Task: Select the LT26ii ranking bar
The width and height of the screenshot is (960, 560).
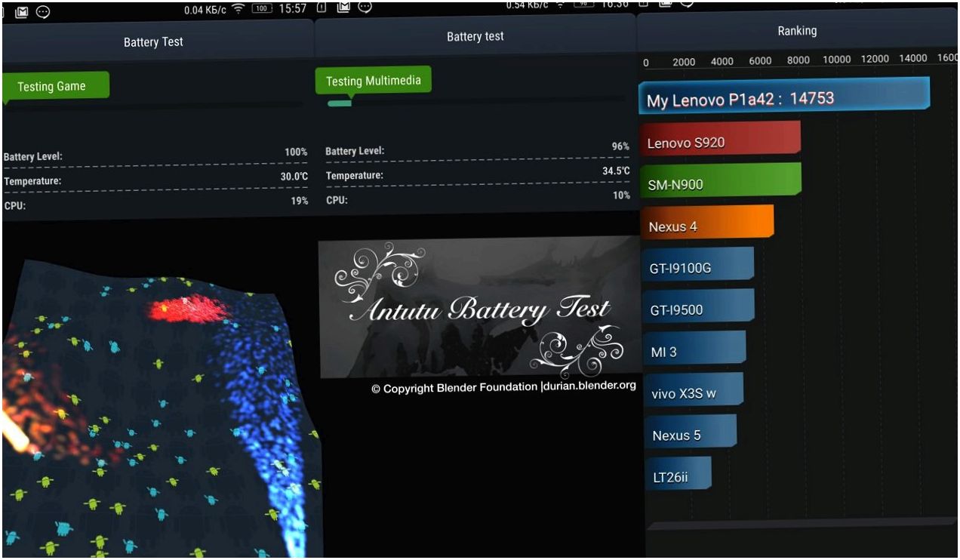Action: click(677, 475)
